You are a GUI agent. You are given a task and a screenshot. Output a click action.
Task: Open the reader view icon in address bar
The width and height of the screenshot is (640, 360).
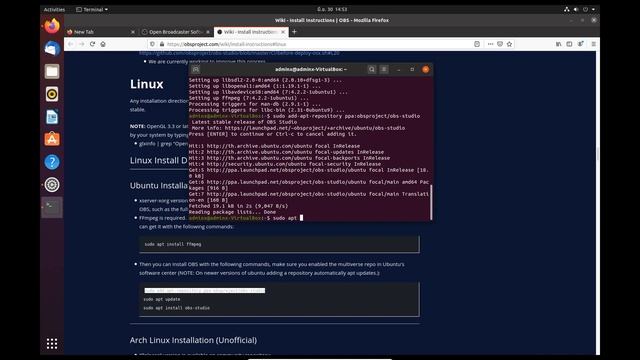(x=477, y=44)
